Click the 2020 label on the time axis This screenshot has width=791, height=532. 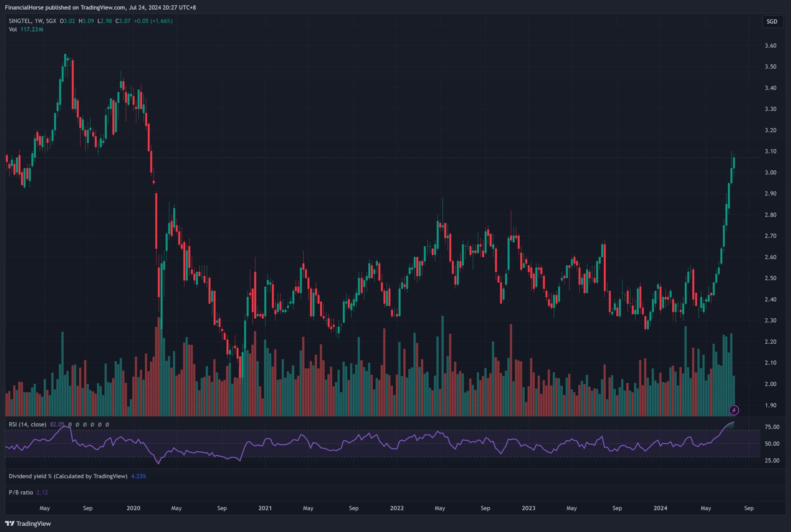click(133, 508)
